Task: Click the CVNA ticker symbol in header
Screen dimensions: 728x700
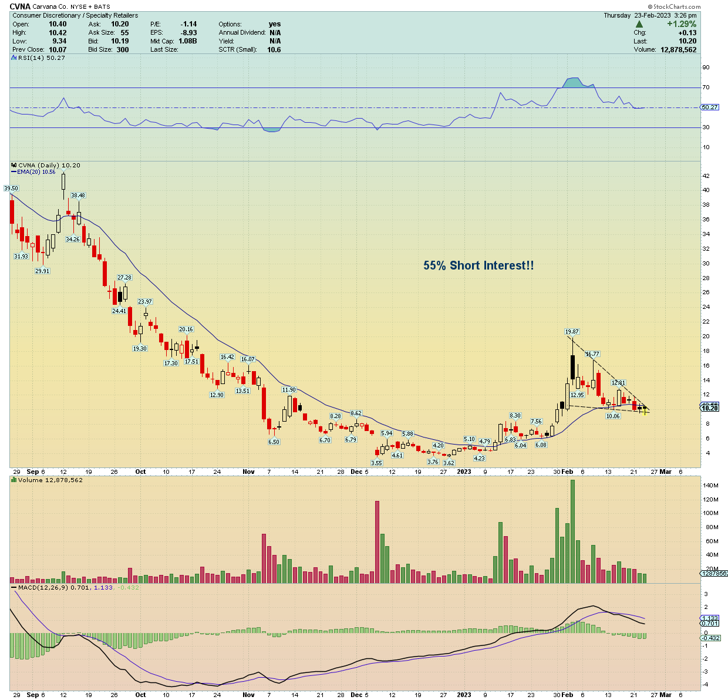Action: click(20, 7)
